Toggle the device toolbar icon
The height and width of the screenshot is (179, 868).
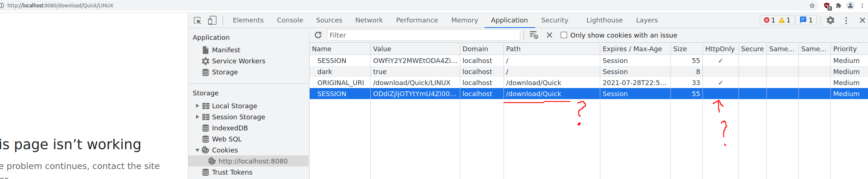point(212,20)
